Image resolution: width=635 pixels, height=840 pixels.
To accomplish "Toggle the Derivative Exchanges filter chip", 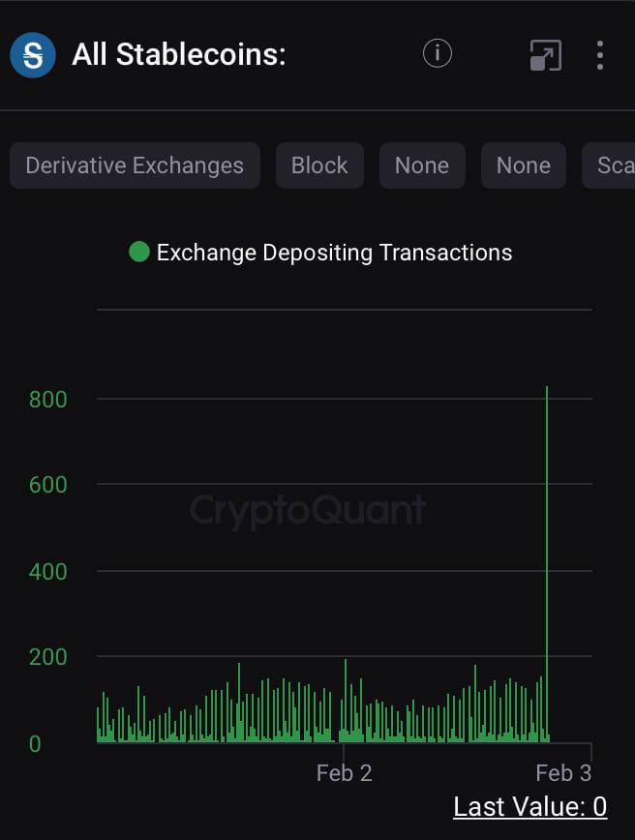I will [135, 165].
